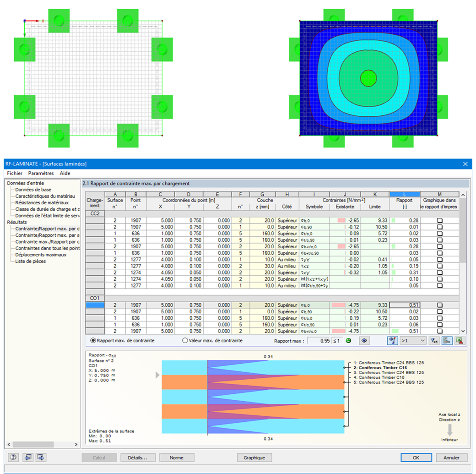Confirm with the OK button
This screenshot has width=476, height=474.
coord(416,458)
